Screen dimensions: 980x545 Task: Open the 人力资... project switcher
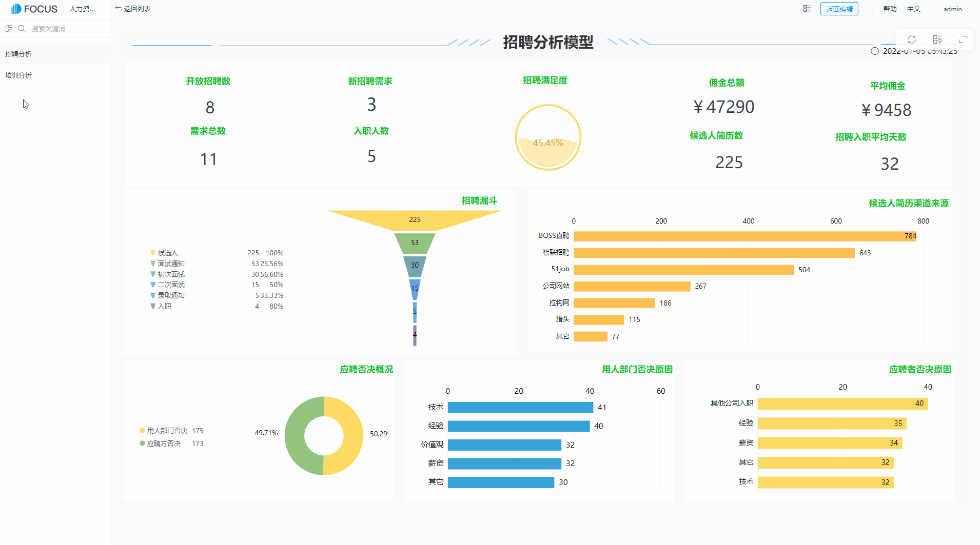(x=82, y=9)
